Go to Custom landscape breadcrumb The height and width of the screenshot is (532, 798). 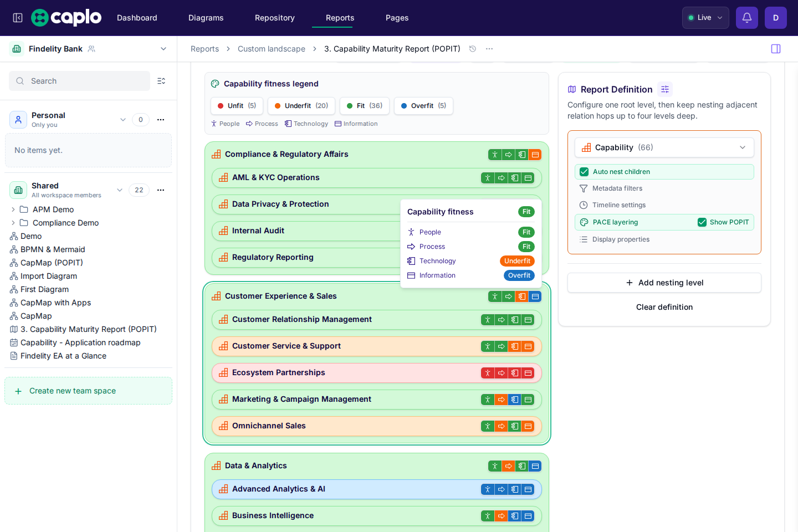pyautogui.click(x=272, y=49)
